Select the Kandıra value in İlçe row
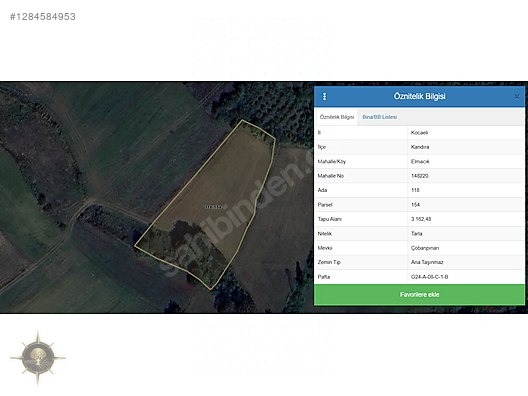The image size is (528, 396). [420, 147]
